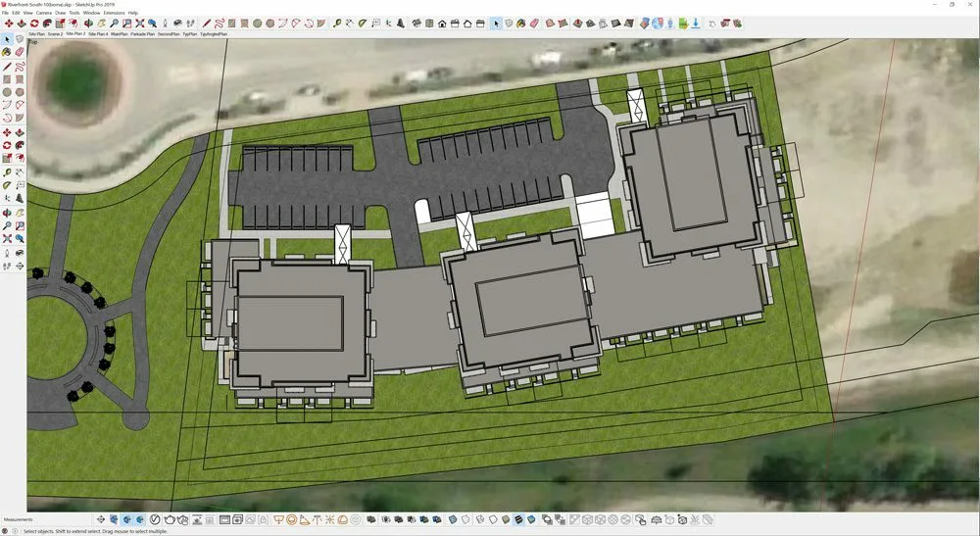Click the Add Location globe icon

point(657,23)
